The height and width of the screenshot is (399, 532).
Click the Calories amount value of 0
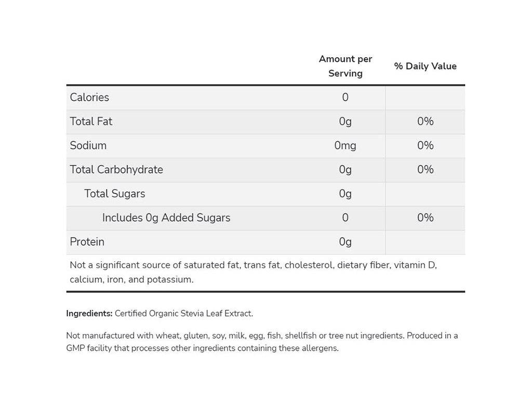pos(345,97)
